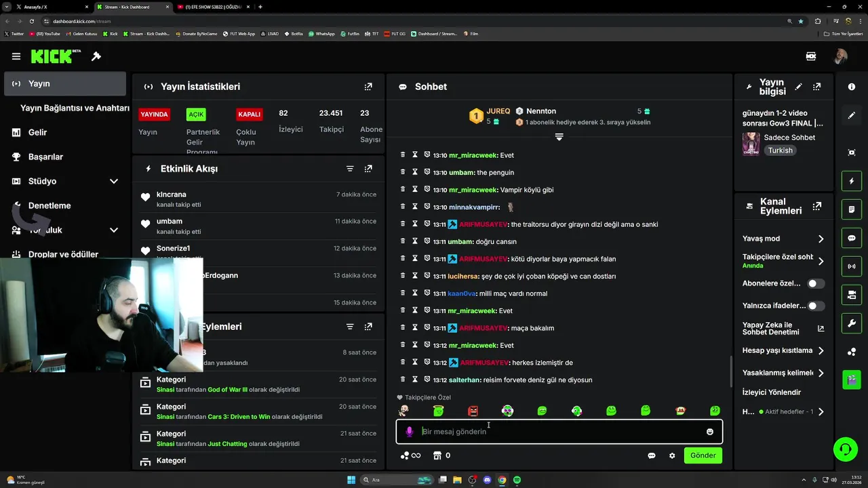Click the Turkish language tag
Image resolution: width=868 pixels, height=488 pixels.
780,150
